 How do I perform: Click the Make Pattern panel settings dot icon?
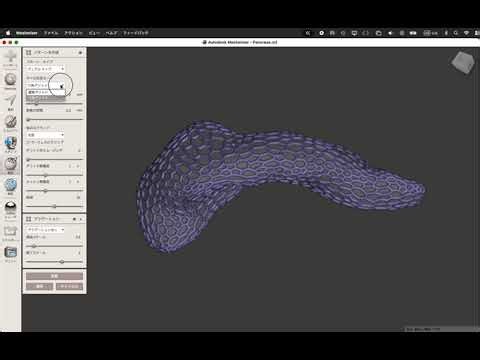[x=80, y=53]
